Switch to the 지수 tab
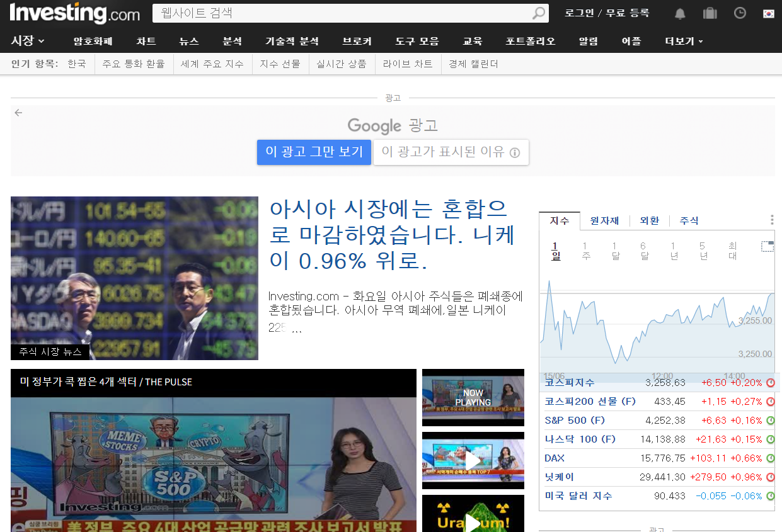This screenshot has width=782, height=532. coord(560,220)
